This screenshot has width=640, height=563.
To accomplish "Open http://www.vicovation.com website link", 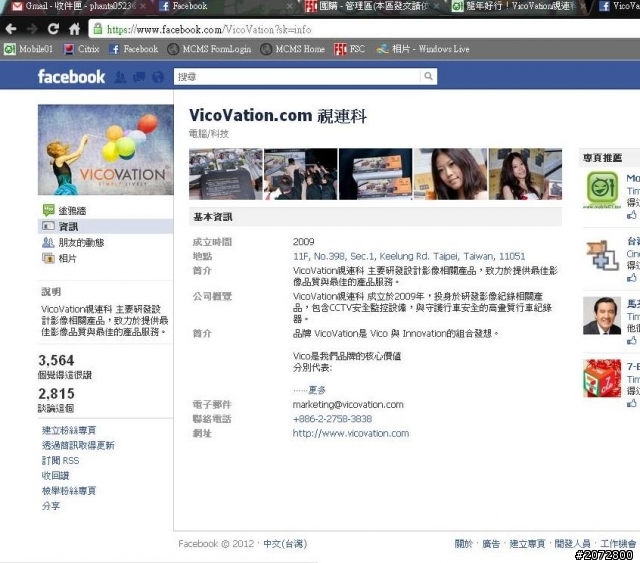I will click(x=351, y=433).
